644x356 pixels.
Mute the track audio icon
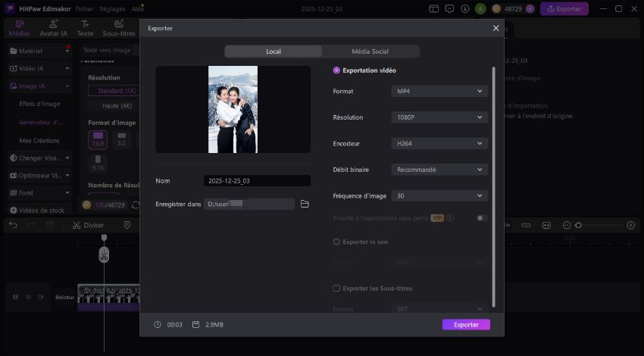click(x=41, y=297)
